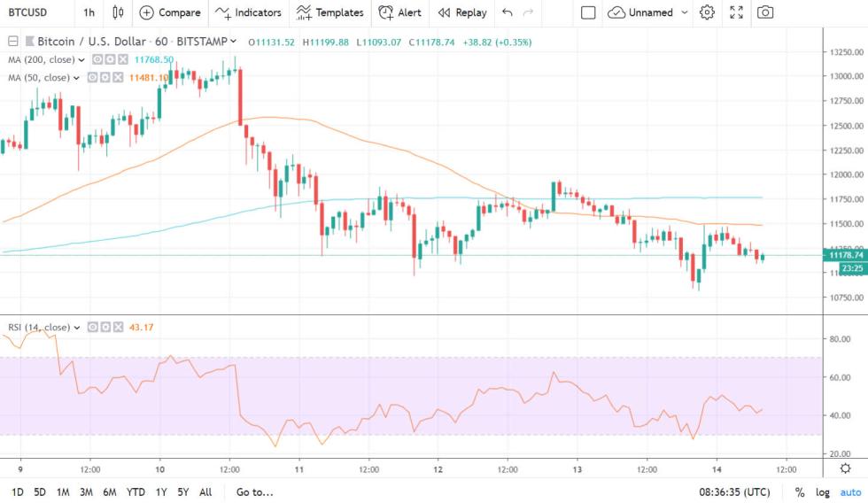The image size is (868, 503).
Task: Click the BTCUSD symbol search field
Action: [27, 12]
